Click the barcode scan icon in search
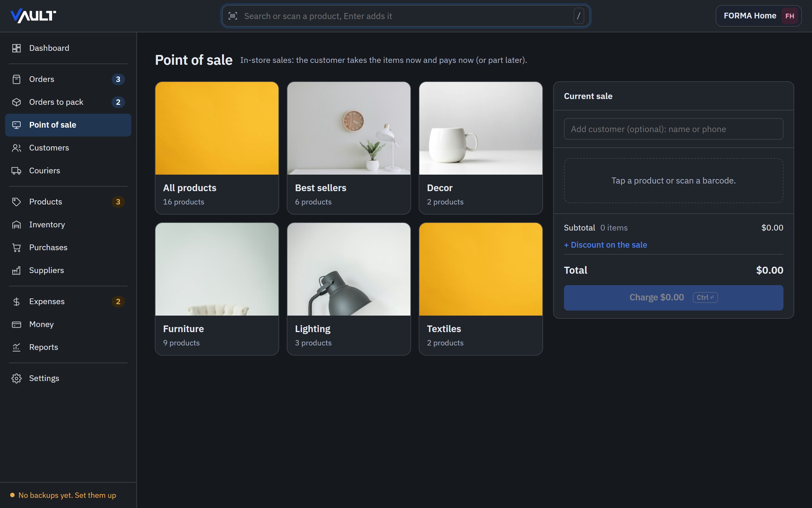Viewport: 812px width, 508px height. (x=233, y=16)
